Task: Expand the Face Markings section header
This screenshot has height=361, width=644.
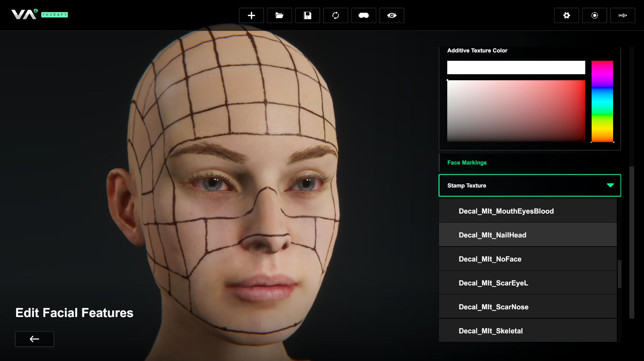Action: pos(467,163)
